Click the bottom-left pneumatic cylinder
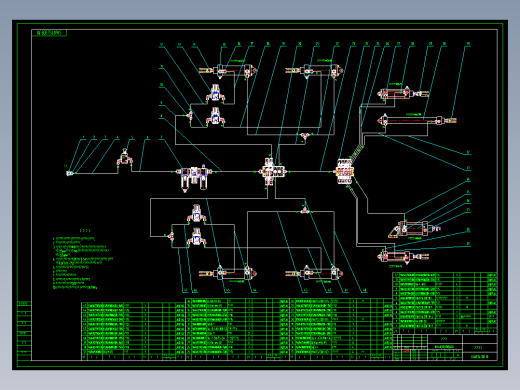 [228, 273]
